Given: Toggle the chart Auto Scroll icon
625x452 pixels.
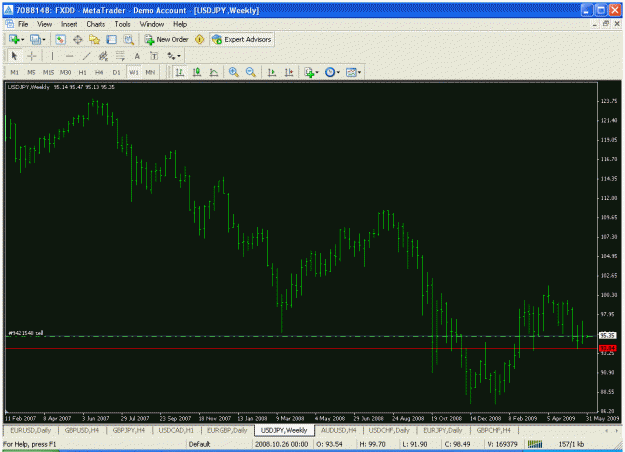Looking at the screenshot, I should click(272, 72).
